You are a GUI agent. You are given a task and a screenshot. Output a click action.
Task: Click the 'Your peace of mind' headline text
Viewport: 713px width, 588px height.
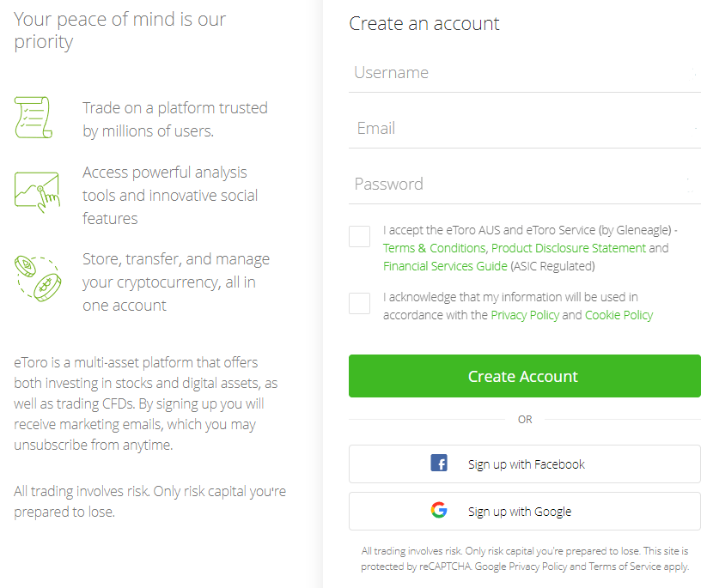point(119,31)
